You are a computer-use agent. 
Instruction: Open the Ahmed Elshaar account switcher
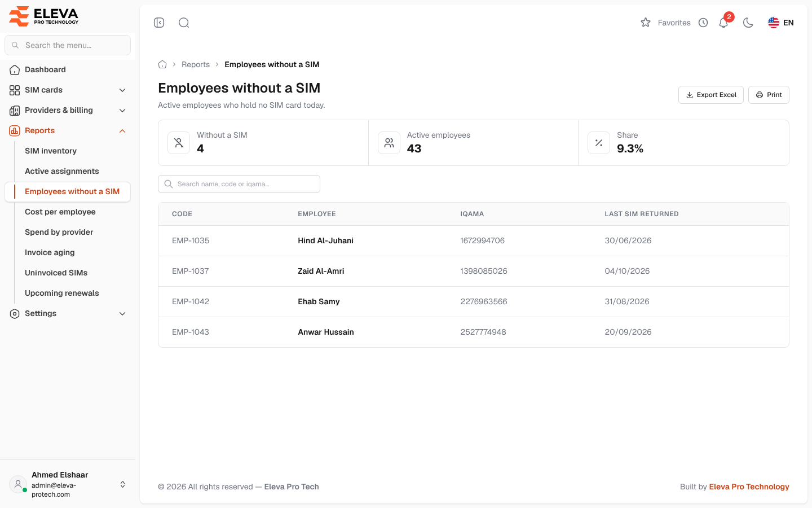122,484
